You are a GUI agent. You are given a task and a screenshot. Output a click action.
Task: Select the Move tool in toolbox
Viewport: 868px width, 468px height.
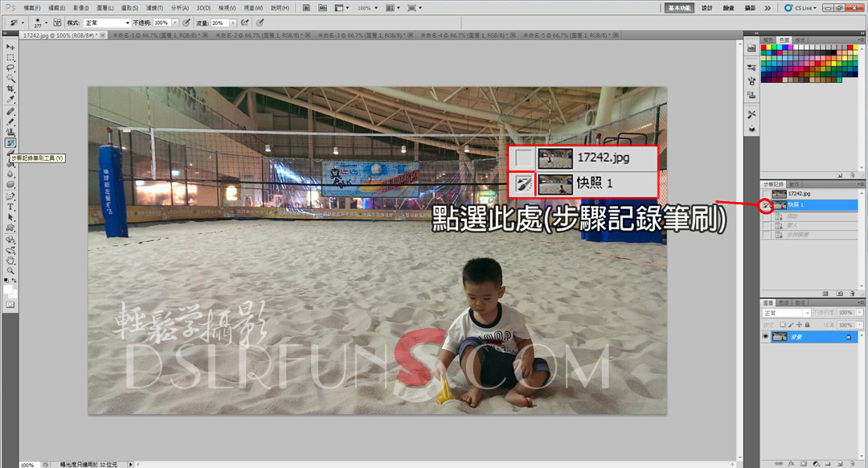pyautogui.click(x=10, y=47)
